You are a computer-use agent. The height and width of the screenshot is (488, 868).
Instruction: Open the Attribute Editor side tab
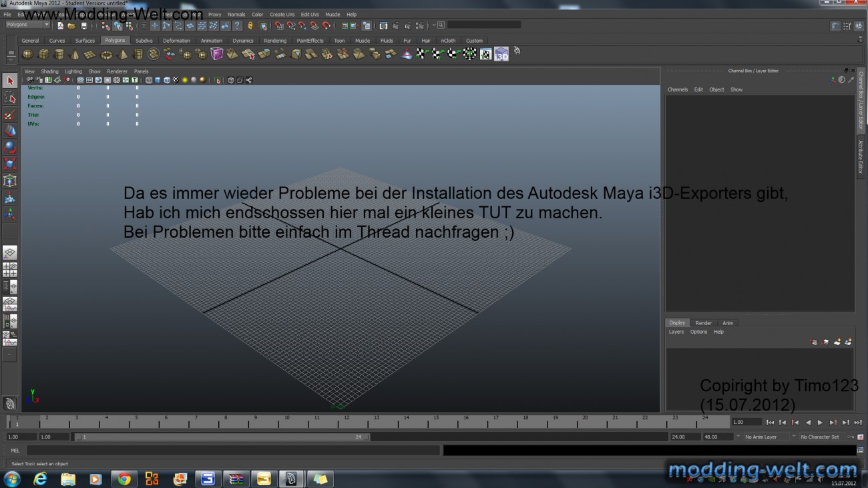861,157
